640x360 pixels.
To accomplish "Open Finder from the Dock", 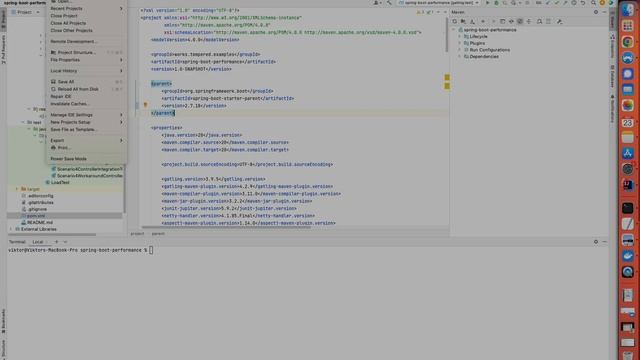I will click(x=628, y=10).
